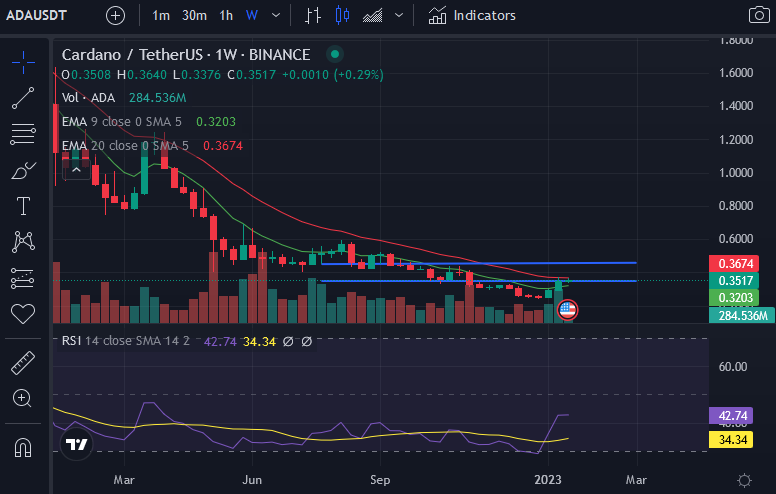Click the 2023 label on time axis
The image size is (776, 494).
(548, 480)
